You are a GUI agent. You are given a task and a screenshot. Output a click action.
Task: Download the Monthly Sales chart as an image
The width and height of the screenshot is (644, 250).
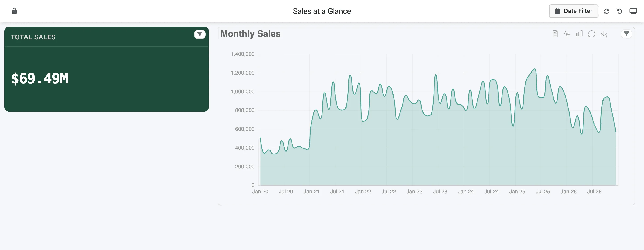coord(604,34)
